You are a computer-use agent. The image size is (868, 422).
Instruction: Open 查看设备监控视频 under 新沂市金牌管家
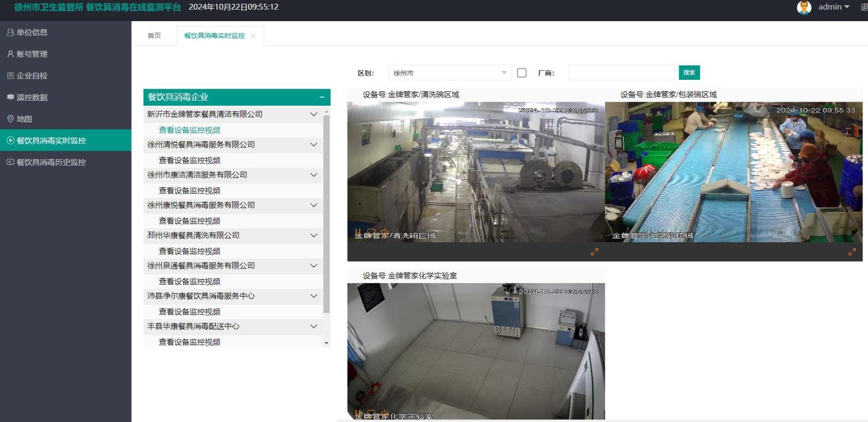tap(189, 130)
